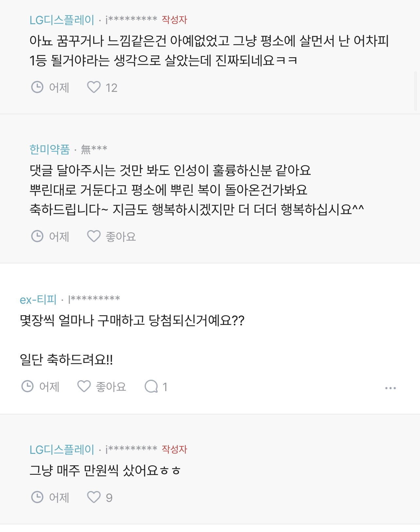Click the 12 like count
Viewport: 420px width, 532px height.
(x=111, y=88)
